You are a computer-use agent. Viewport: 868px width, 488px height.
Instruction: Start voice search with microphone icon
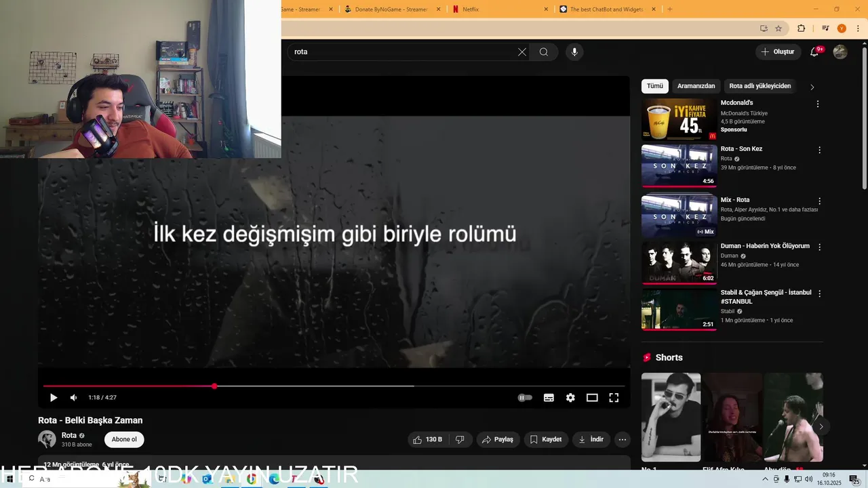574,52
